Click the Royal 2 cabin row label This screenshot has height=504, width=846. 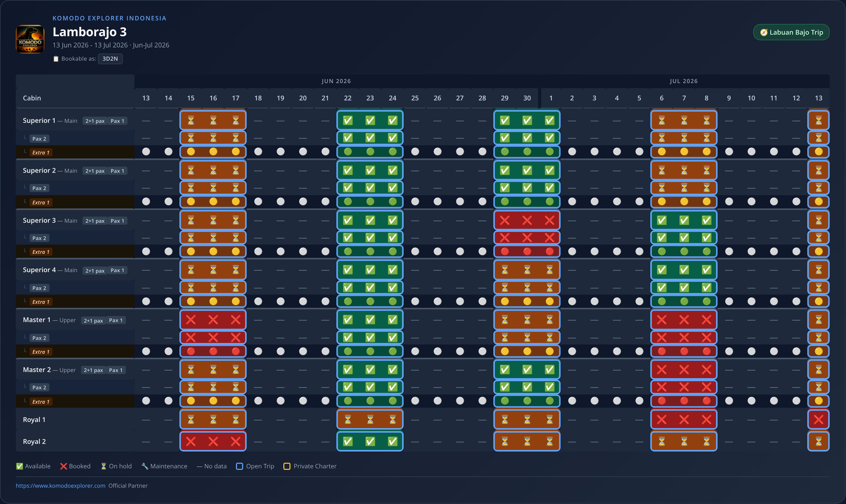pos(34,442)
